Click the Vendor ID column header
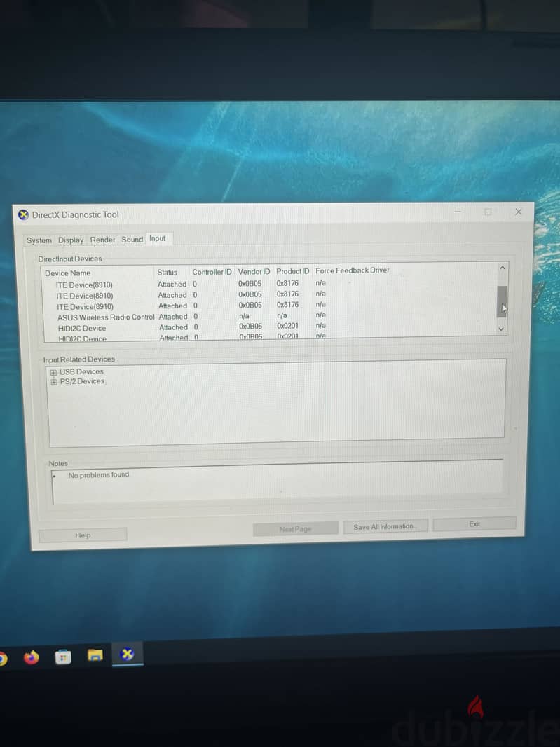The image size is (560, 747). [x=254, y=271]
